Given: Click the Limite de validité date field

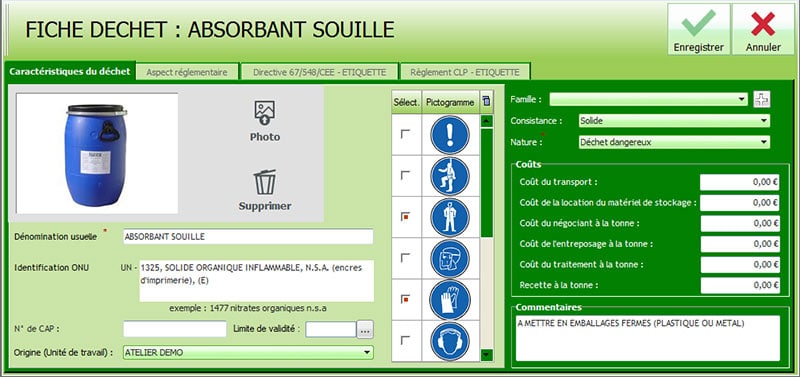Looking at the screenshot, I should (330, 329).
